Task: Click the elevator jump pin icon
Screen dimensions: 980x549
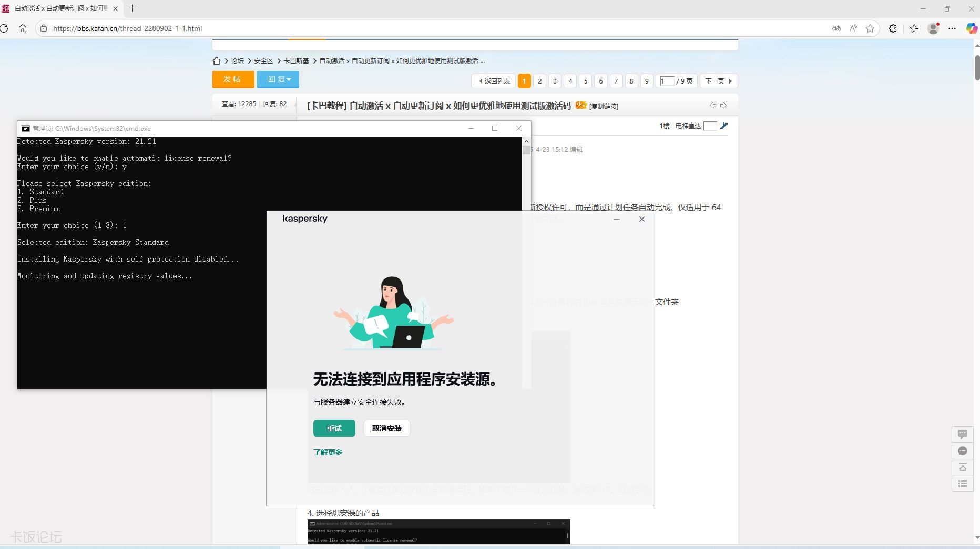Action: click(x=724, y=126)
